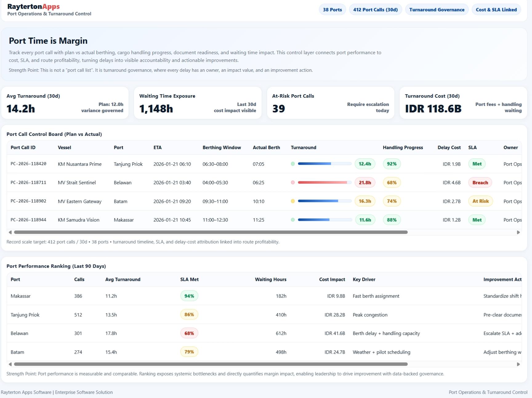Click the Breach SLA badge for Belawan call
Viewport: 532px width, 398px height.
tap(480, 183)
